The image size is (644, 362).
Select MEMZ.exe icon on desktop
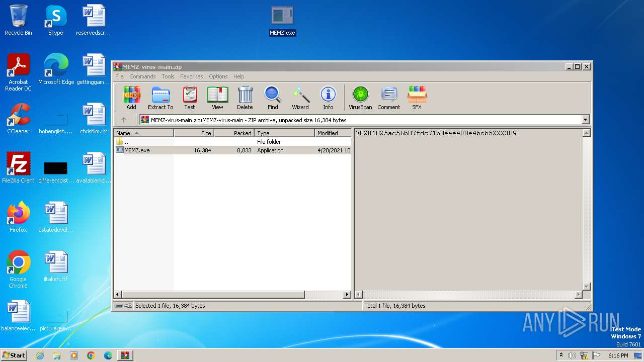pos(282,21)
